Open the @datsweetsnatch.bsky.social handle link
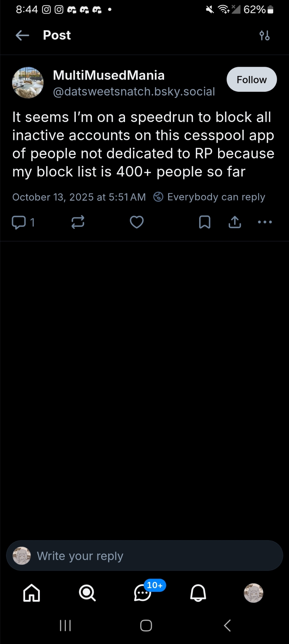The width and height of the screenshot is (289, 644). [134, 92]
